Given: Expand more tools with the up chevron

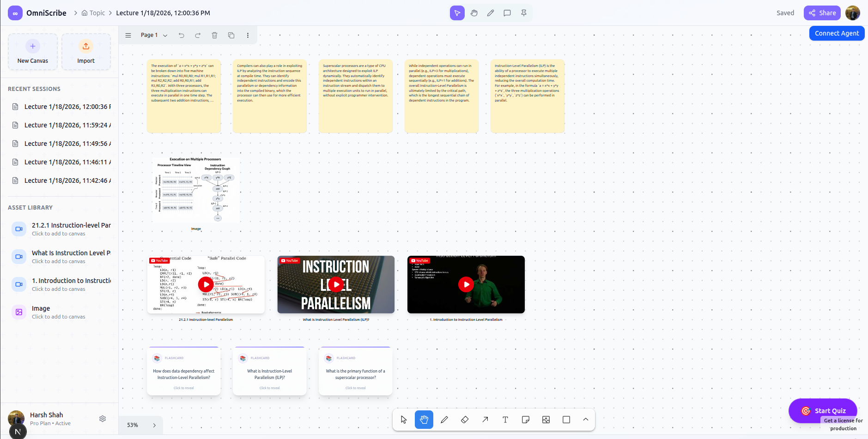Looking at the screenshot, I should 586,420.
